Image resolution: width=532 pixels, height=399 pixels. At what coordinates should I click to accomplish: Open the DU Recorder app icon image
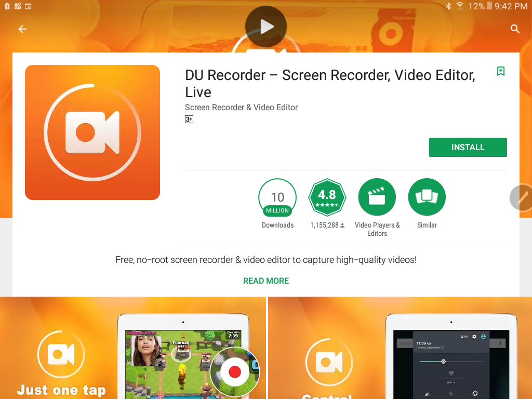pyautogui.click(x=92, y=132)
